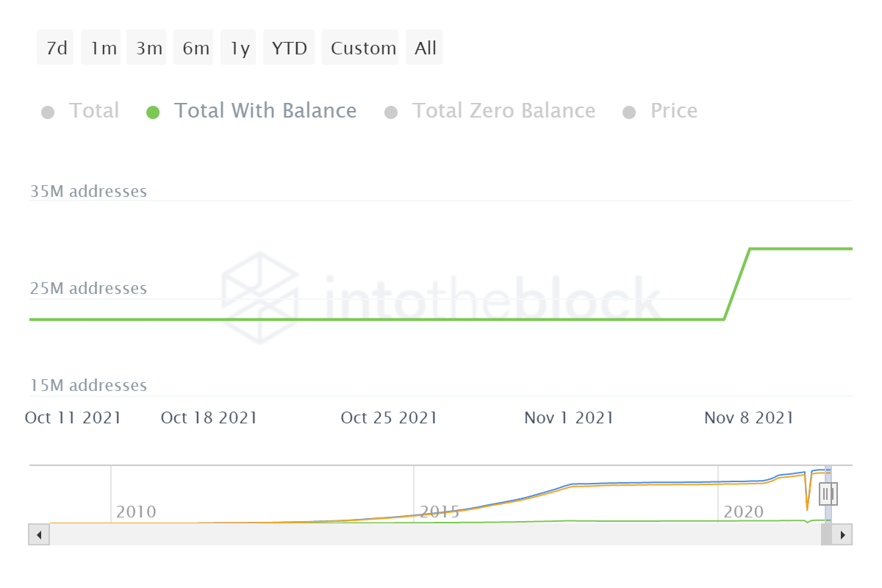Hide Total With Balance series

point(265,111)
